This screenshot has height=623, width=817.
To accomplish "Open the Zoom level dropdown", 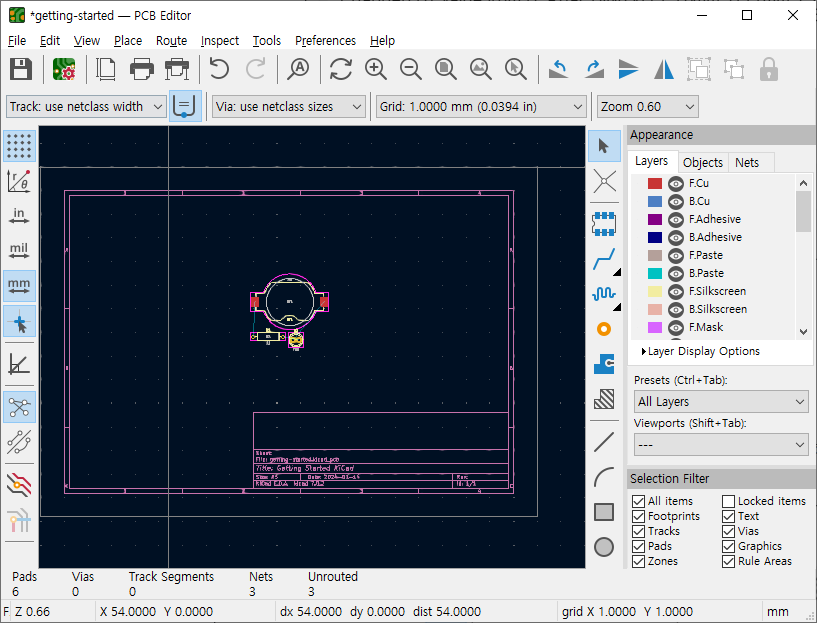I will 647,107.
